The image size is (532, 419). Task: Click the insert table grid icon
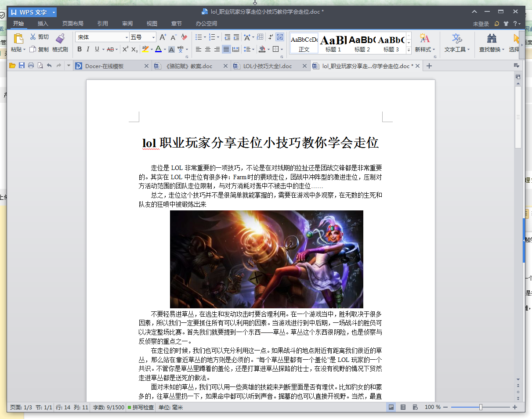click(260, 37)
